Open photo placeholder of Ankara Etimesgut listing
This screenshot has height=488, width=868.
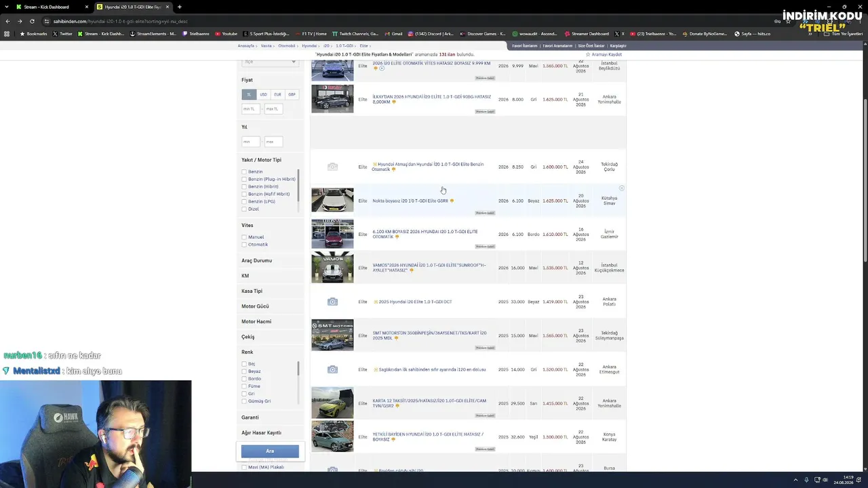click(332, 369)
